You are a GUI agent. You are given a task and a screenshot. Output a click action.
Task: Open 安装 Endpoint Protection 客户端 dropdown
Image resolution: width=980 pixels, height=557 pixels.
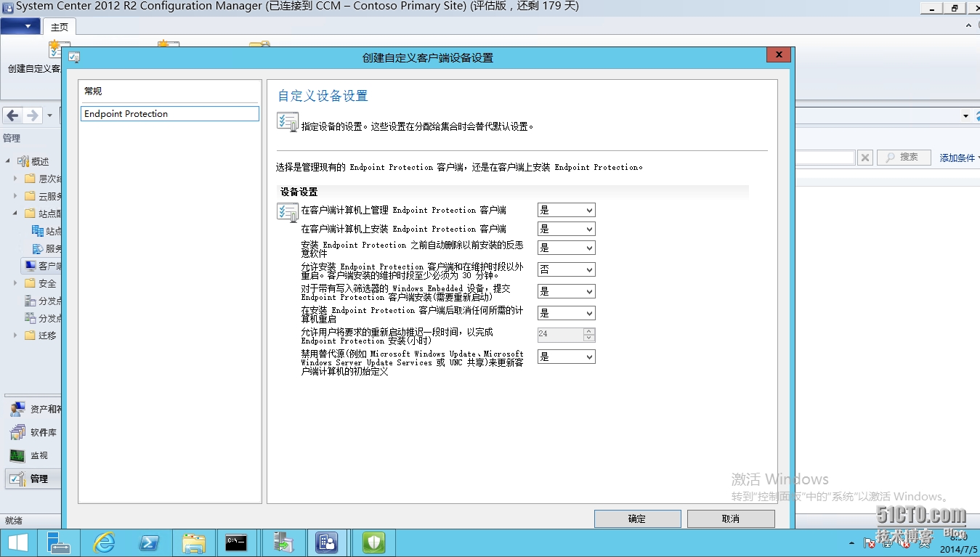coord(566,229)
